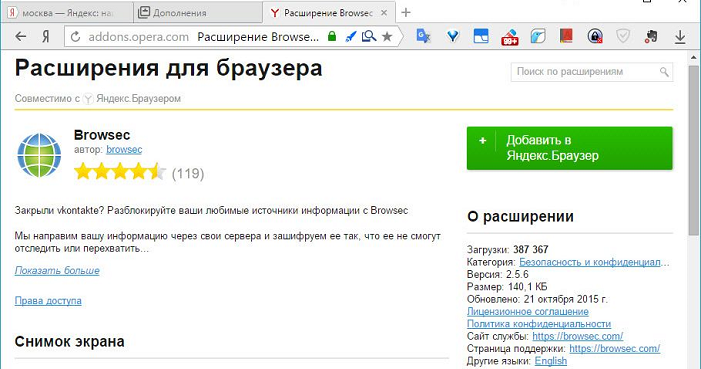Reload the page with the refresh icon
Image resolution: width=701 pixels, height=369 pixels.
tap(75, 37)
